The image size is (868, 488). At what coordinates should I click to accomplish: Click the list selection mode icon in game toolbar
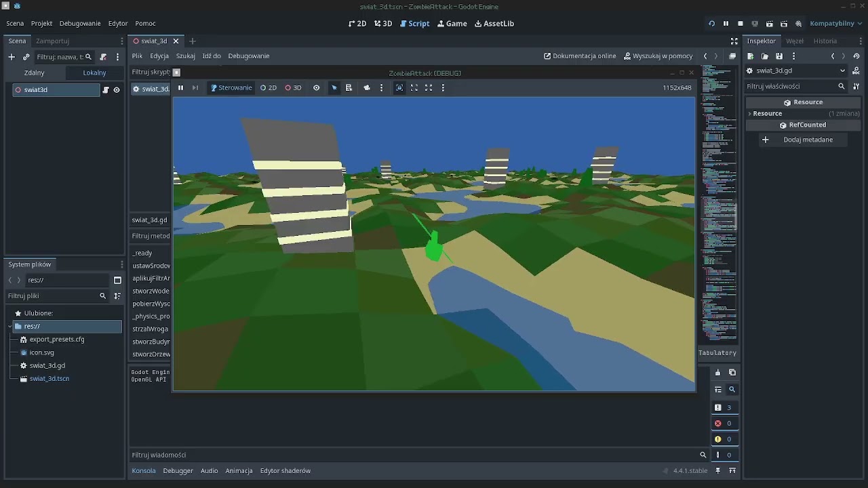click(349, 87)
